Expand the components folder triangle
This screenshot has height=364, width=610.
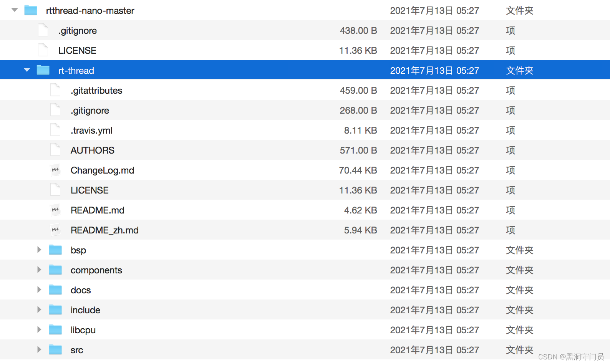click(39, 270)
